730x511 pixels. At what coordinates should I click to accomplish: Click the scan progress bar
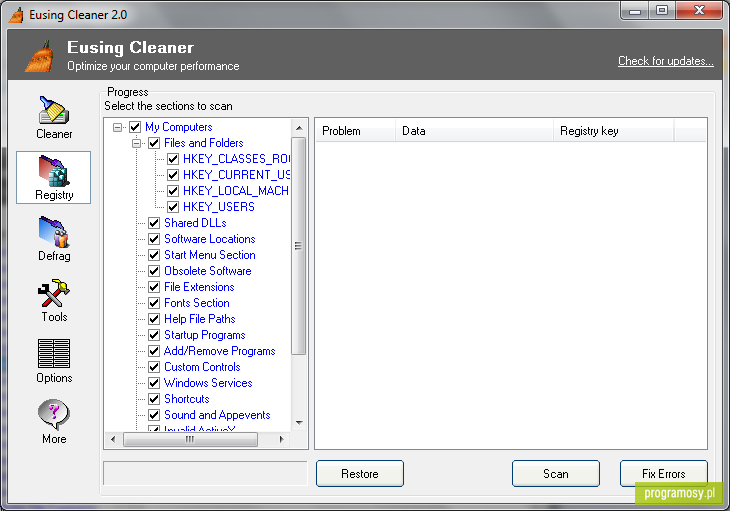click(x=205, y=474)
